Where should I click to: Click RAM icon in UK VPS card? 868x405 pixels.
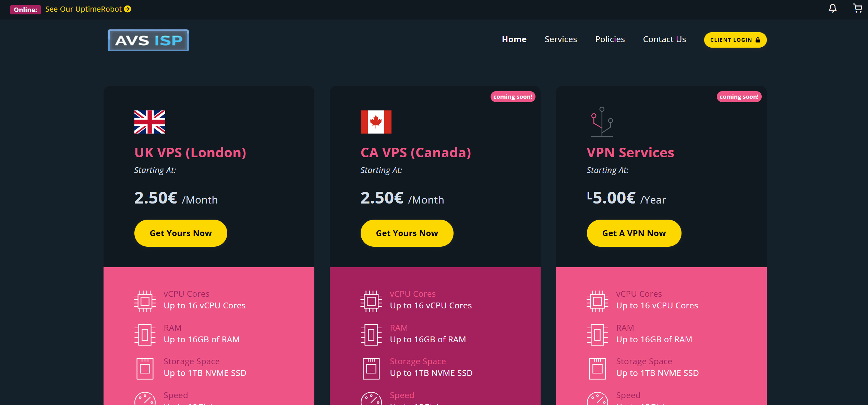pos(145,335)
